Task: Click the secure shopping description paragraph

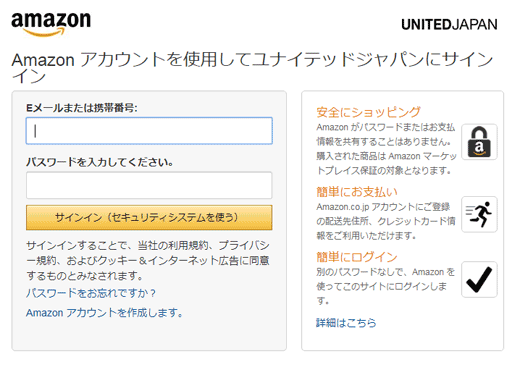Action: pyautogui.click(x=386, y=149)
